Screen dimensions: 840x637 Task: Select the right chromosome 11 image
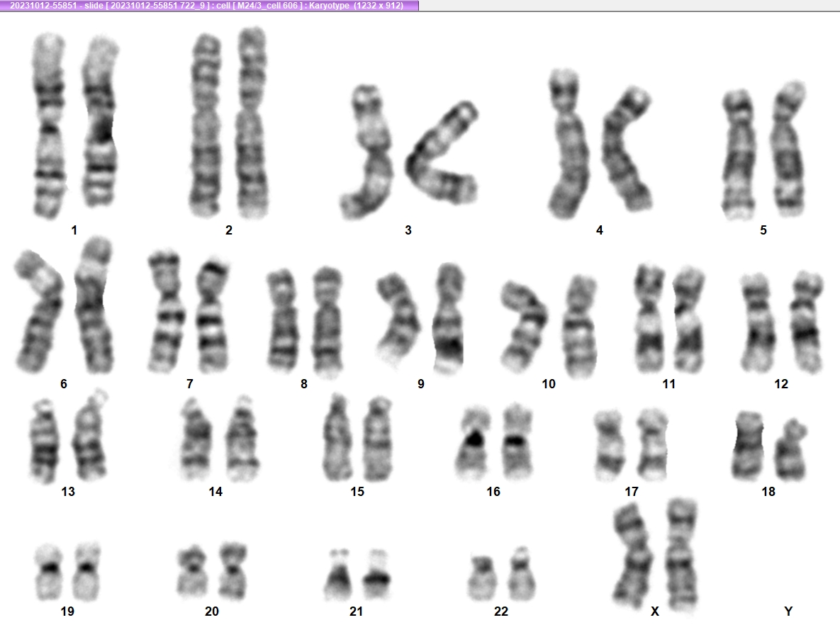[688, 320]
